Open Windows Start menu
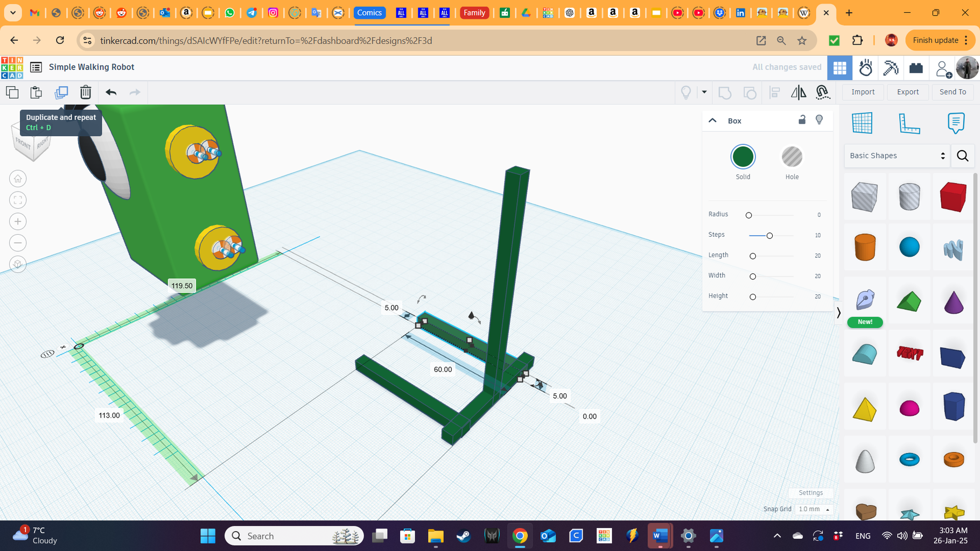This screenshot has width=980, height=551. [208, 536]
